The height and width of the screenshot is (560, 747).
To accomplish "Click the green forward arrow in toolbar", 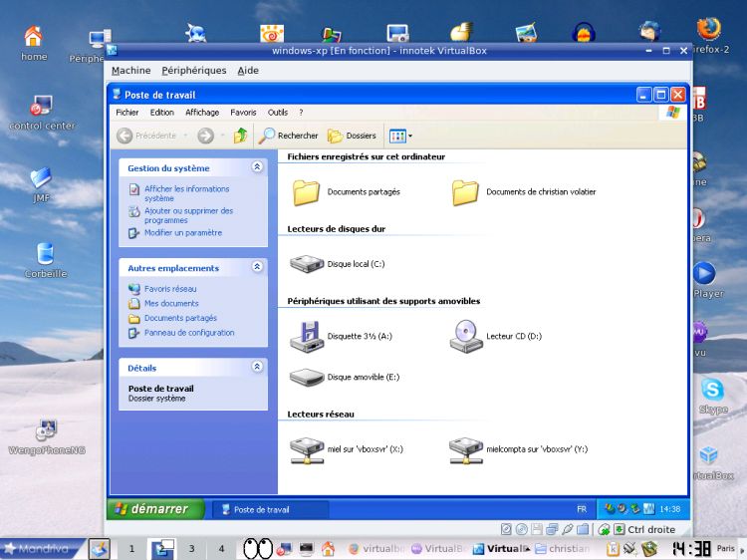I will [x=206, y=136].
